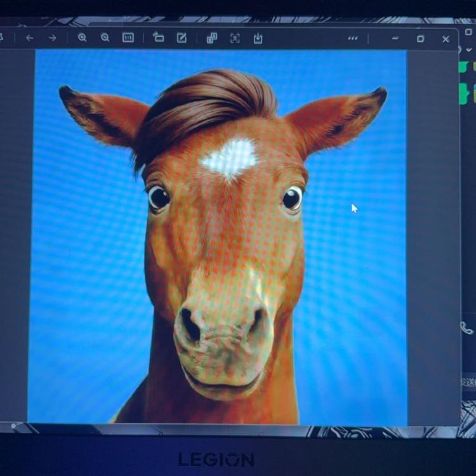
Task: Zoom out using the magnifier minus icon
Action: click(x=105, y=38)
